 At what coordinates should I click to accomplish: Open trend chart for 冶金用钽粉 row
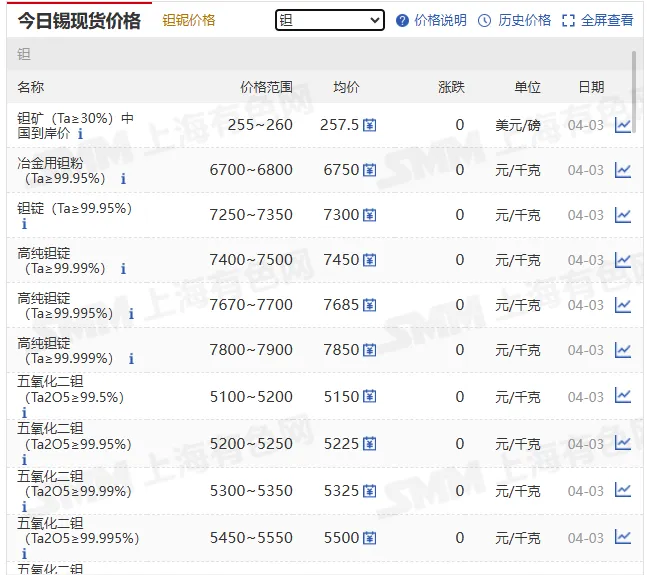[623, 170]
